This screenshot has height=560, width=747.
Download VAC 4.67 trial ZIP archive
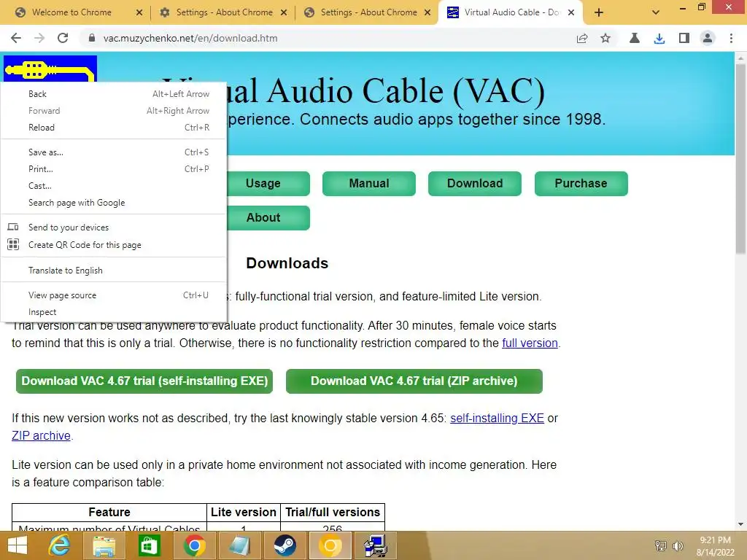[x=414, y=381]
